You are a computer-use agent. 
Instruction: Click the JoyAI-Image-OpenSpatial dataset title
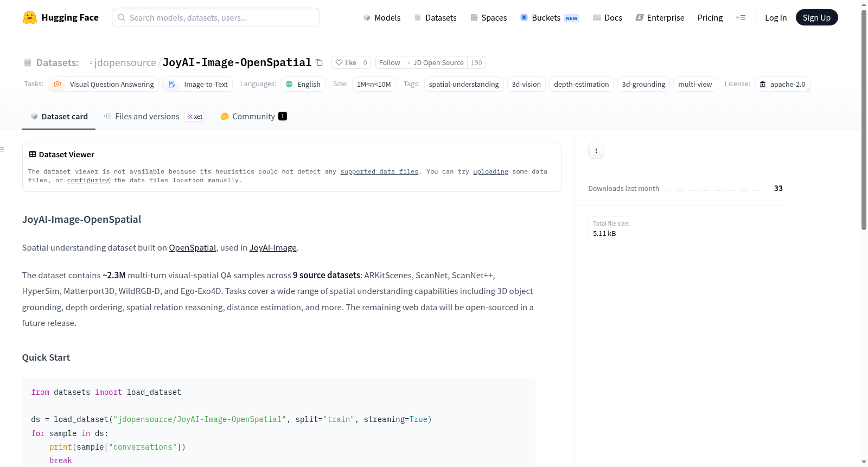tap(237, 62)
